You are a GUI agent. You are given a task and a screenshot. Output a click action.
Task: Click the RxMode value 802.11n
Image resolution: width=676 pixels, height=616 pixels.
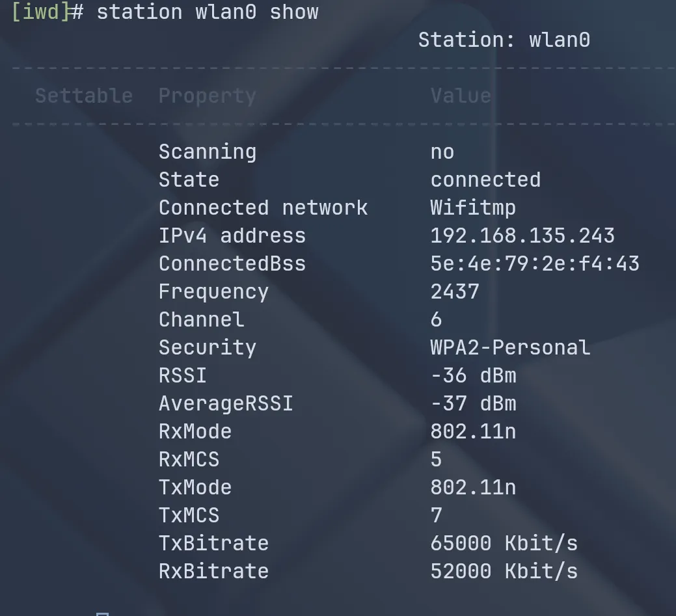[473, 431]
